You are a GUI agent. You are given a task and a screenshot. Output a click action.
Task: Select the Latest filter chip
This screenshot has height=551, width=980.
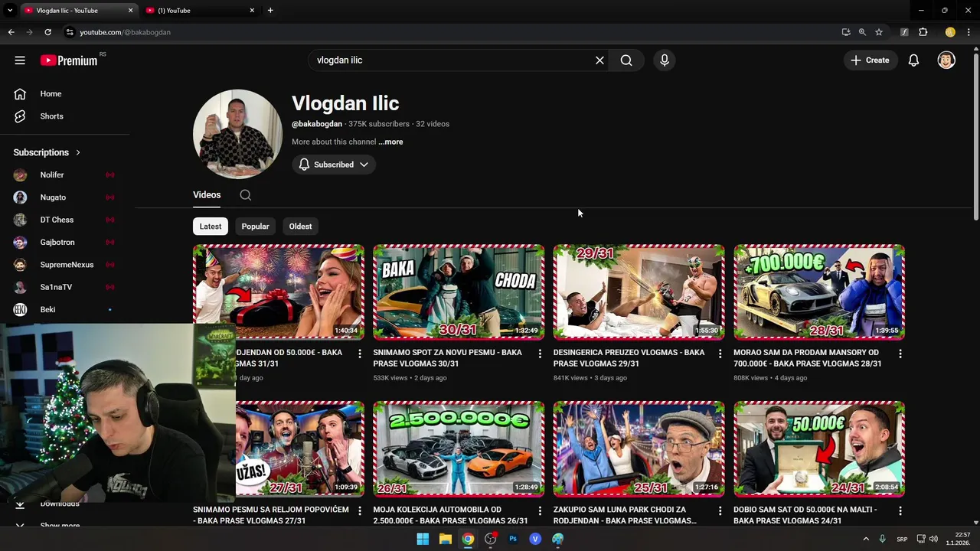[211, 227]
